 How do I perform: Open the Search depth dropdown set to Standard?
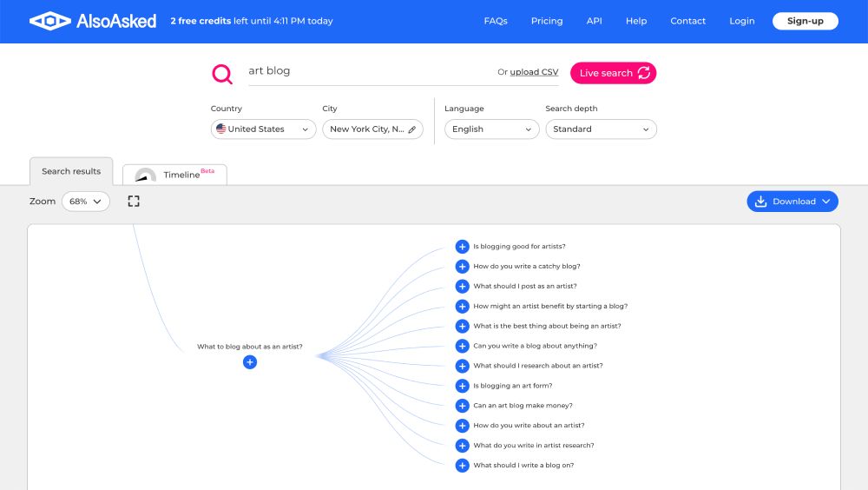click(602, 129)
